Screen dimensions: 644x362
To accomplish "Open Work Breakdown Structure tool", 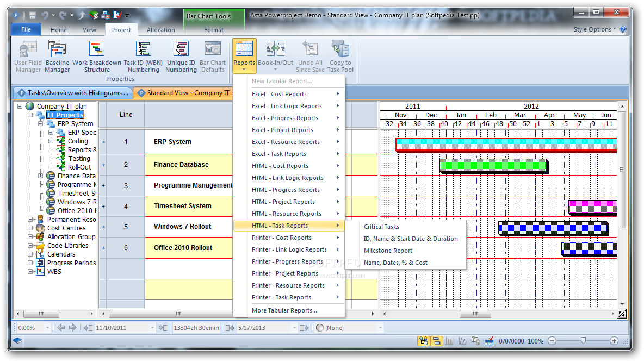I will (x=97, y=57).
